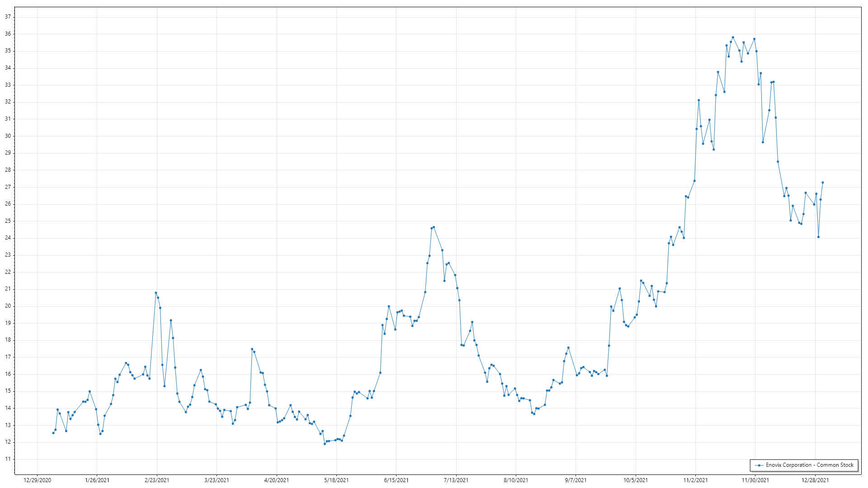Viewport: 868px width, 488px height.
Task: Click the first data point on the line
Action: click(53, 433)
